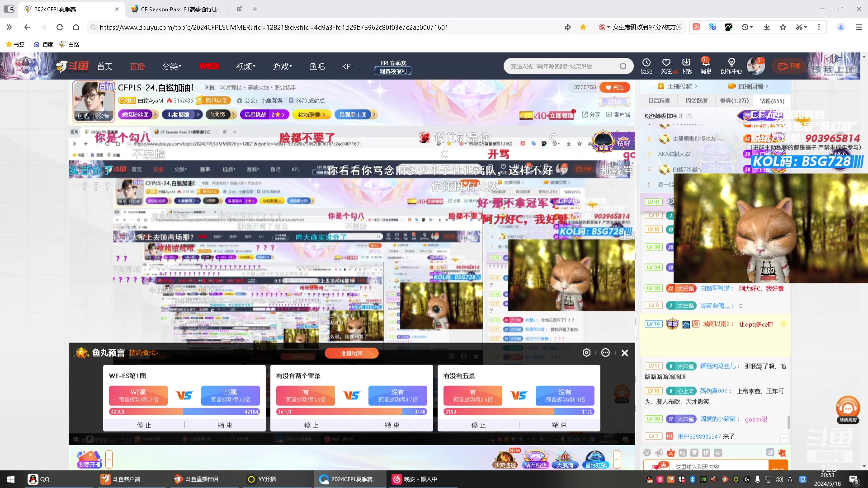The image size is (868, 488).
Task: Select 日活跃度 tab
Action: coord(659,101)
